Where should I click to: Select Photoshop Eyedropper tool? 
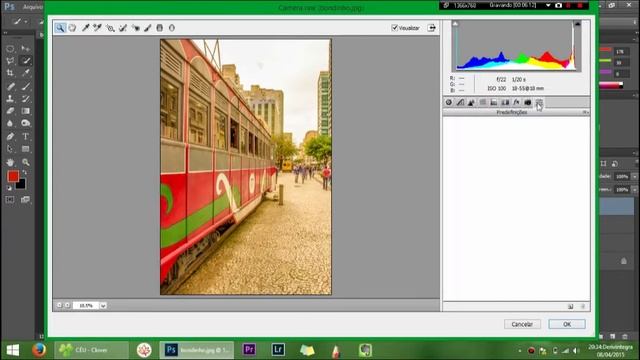25,73
